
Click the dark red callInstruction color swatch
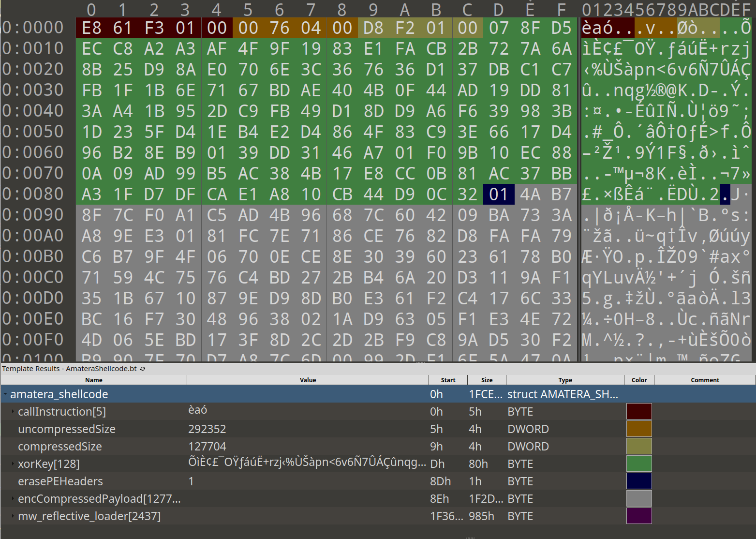(x=639, y=411)
